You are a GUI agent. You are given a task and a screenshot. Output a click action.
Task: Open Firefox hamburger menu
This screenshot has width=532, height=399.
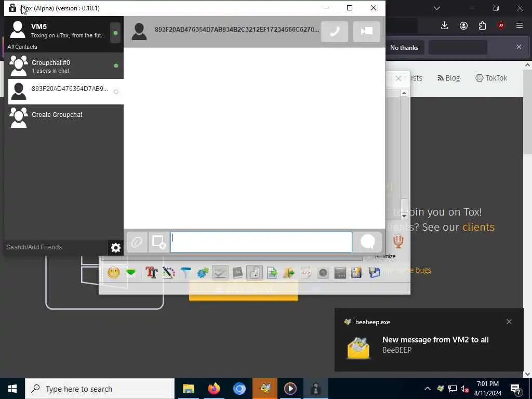click(x=520, y=25)
